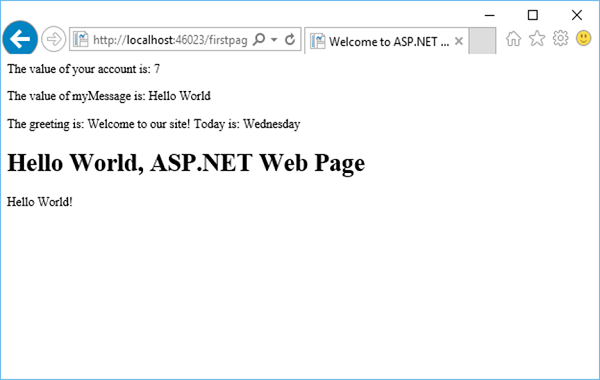
Task: Click the 'value of your account' text line
Action: tap(83, 69)
